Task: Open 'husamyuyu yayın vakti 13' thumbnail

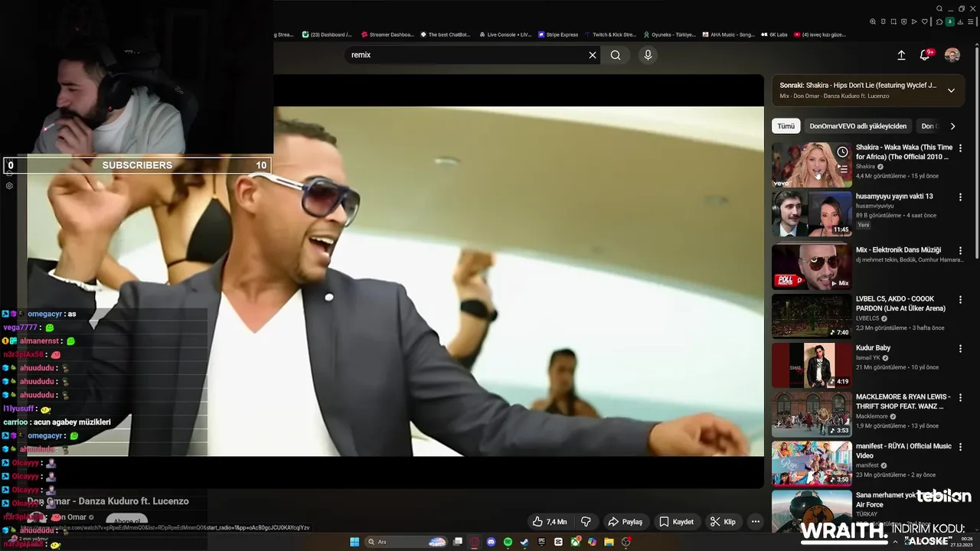Action: [812, 214]
